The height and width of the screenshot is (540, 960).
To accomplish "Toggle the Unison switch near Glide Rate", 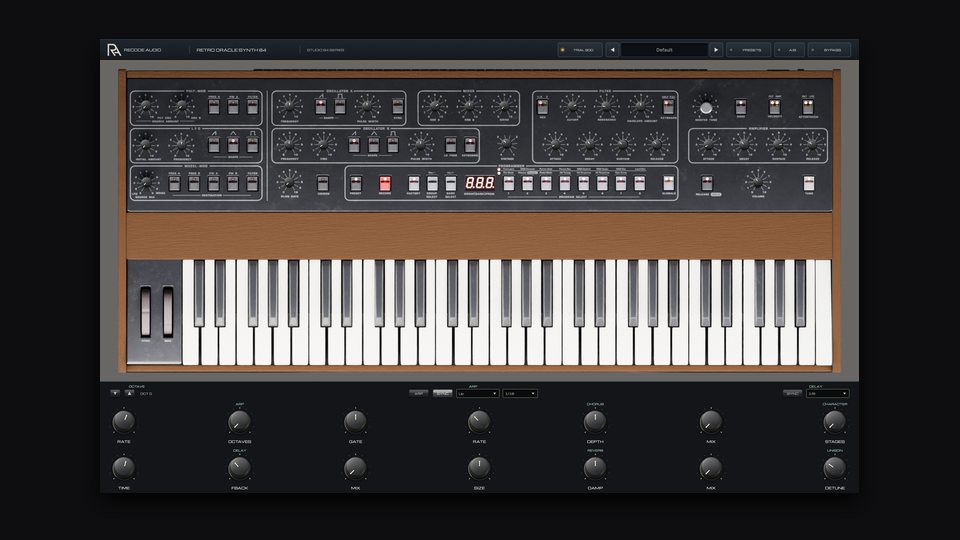I will click(x=323, y=183).
